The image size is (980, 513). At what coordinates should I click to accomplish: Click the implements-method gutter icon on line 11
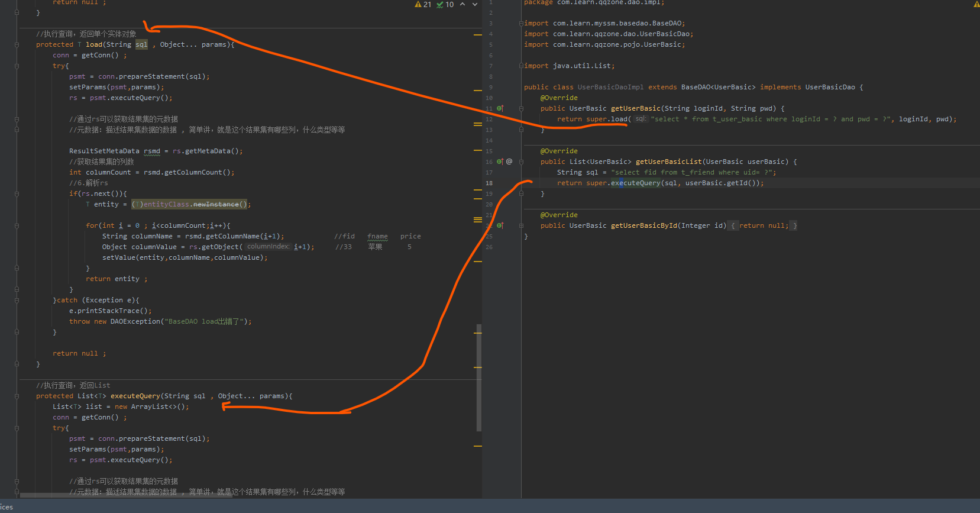click(500, 108)
